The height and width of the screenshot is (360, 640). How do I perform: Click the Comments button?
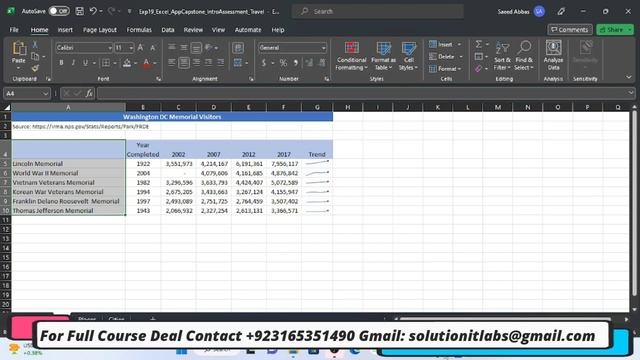coord(570,29)
